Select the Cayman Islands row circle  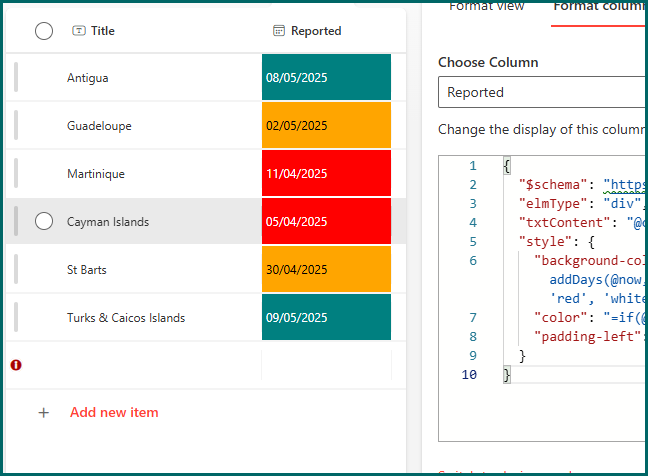[x=44, y=222]
